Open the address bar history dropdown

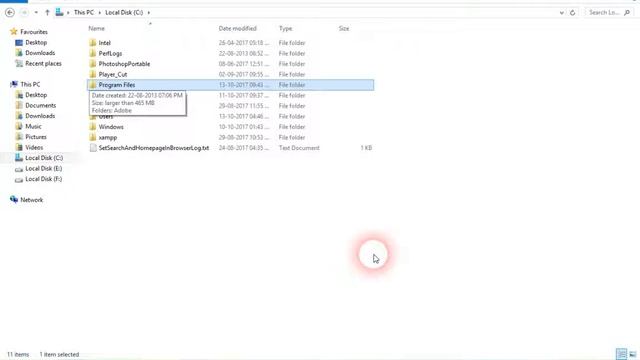point(562,13)
